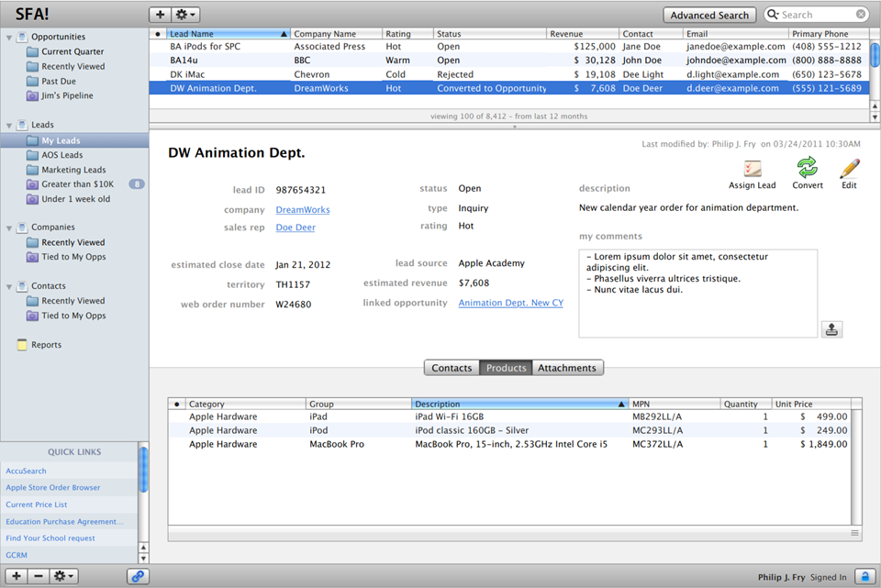Open the gear dropdown in bottom-left bar
This screenshot has width=881, height=588.
pos(64,576)
